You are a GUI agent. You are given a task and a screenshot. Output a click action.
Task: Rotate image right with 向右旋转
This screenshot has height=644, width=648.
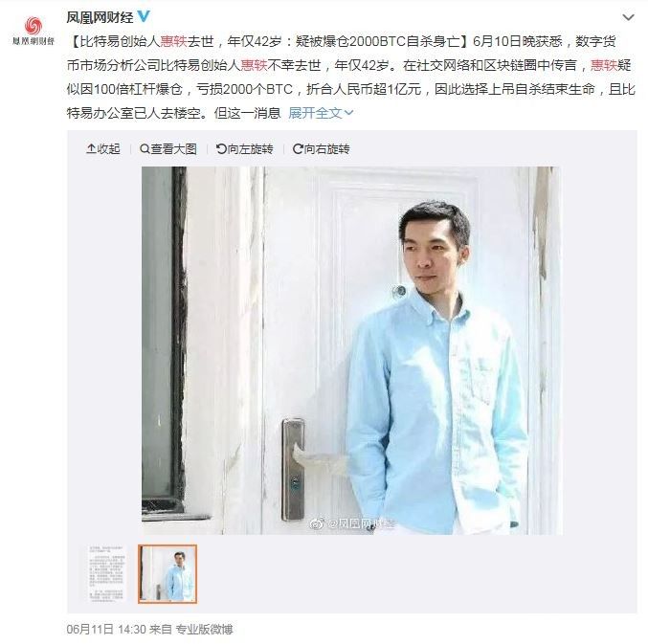pyautogui.click(x=321, y=149)
